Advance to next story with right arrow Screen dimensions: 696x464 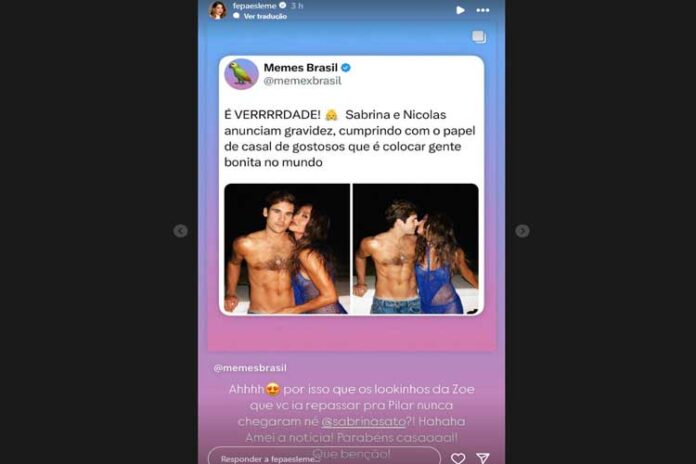522,231
